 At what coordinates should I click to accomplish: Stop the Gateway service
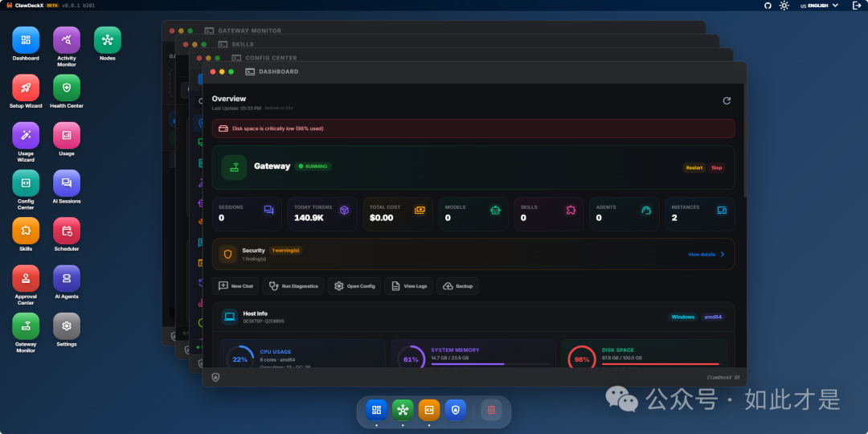coord(716,168)
